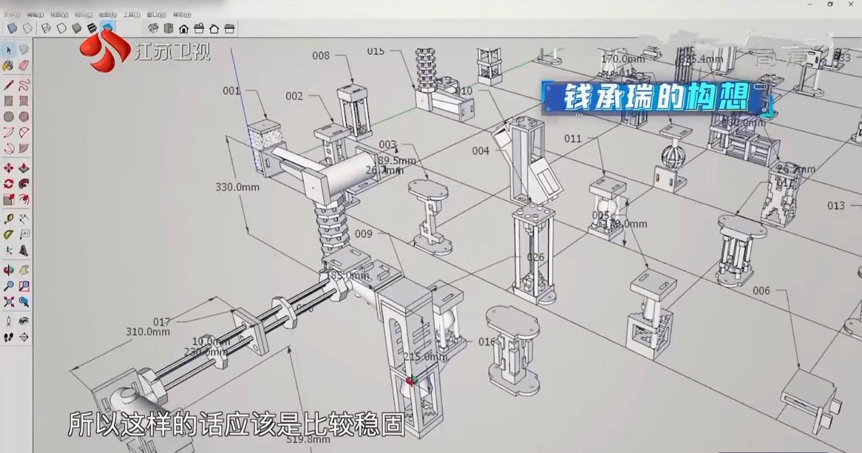This screenshot has width=862, height=453.
Task: Set camera to Back view
Action: [214, 28]
